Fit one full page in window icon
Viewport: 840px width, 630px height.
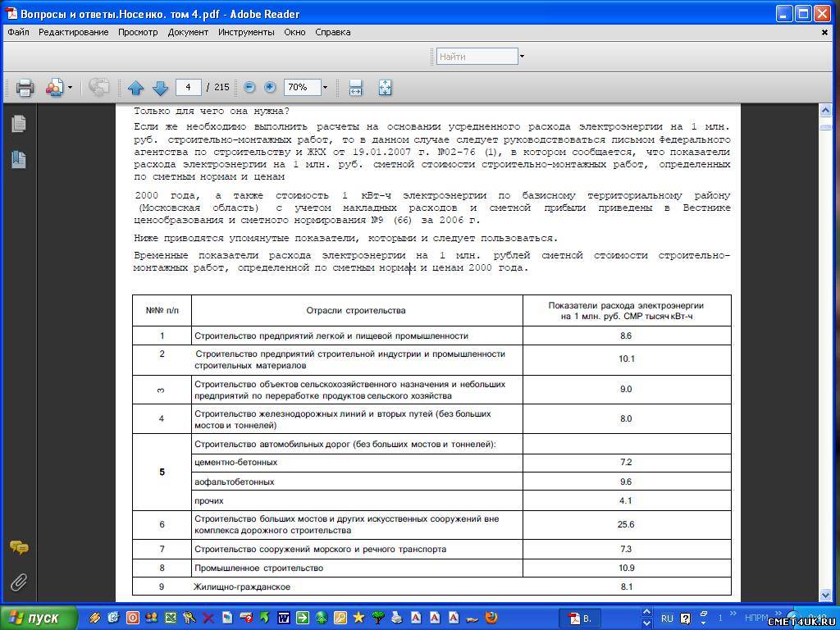tap(386, 87)
